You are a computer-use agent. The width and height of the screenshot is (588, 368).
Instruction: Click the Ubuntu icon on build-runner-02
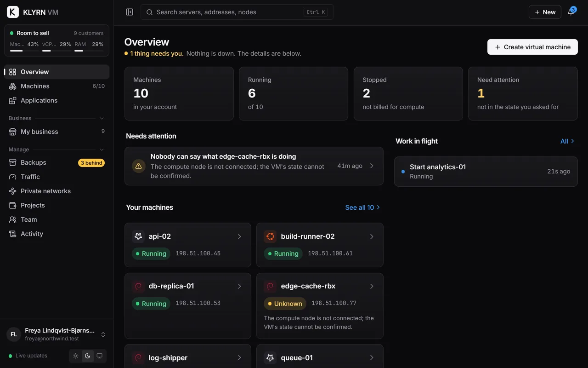pyautogui.click(x=270, y=236)
